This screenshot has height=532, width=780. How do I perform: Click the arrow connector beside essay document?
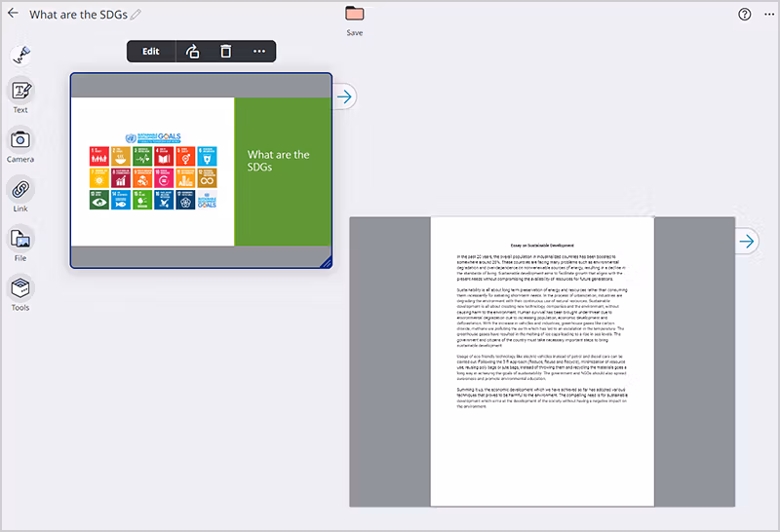[747, 241]
